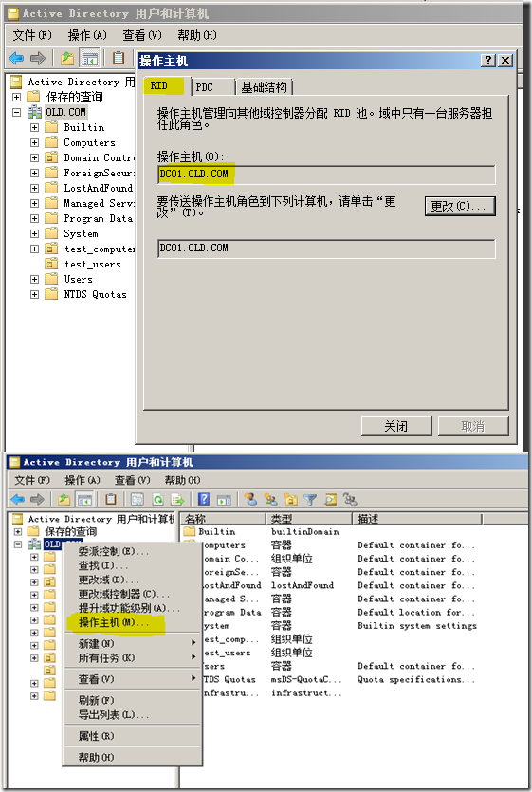The height and width of the screenshot is (792, 532).
Task: Expand the 保存的查询 node in the upper tree
Action: click(x=17, y=97)
